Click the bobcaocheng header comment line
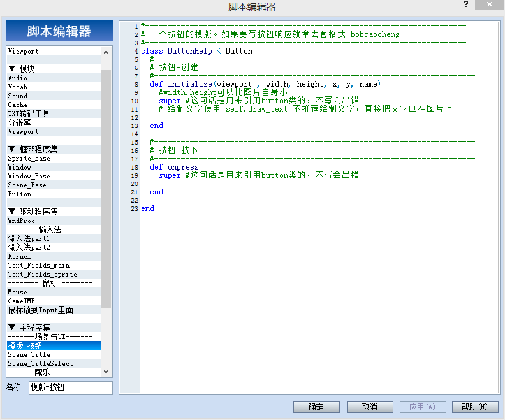The width and height of the screenshot is (505, 420). pos(270,34)
